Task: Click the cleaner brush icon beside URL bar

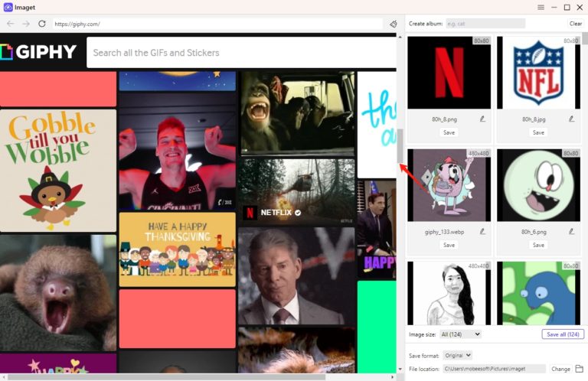Action: [394, 24]
